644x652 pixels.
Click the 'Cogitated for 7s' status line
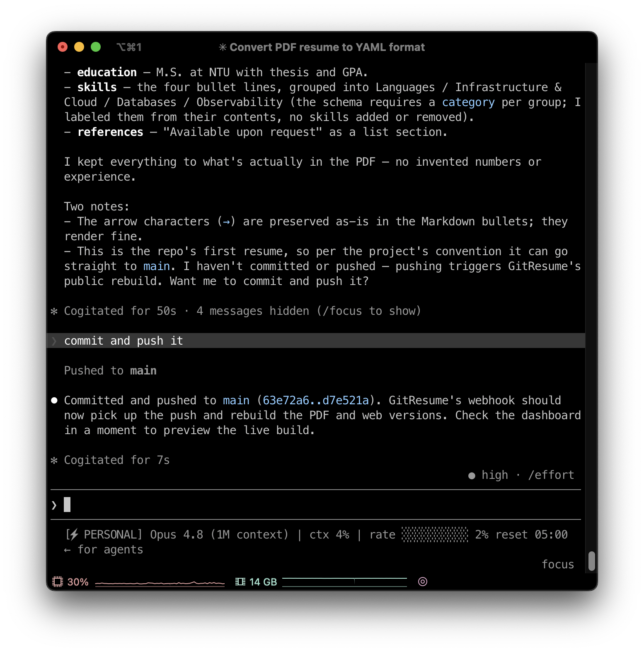coord(117,460)
